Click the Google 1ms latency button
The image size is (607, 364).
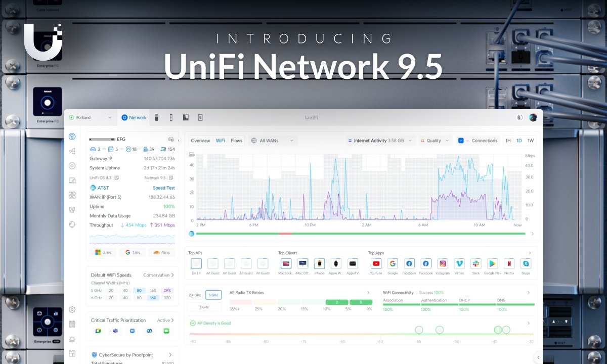point(133,252)
